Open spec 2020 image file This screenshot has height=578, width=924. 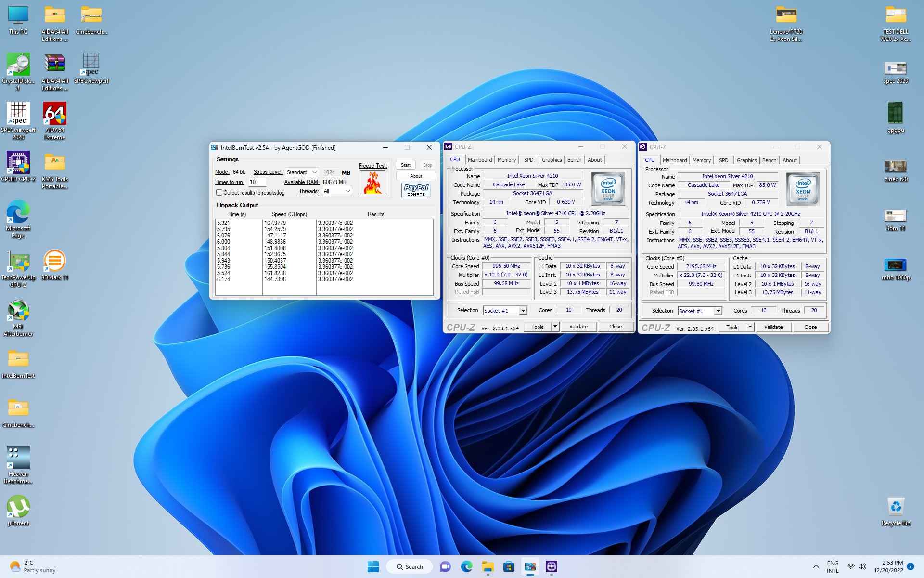896,72
